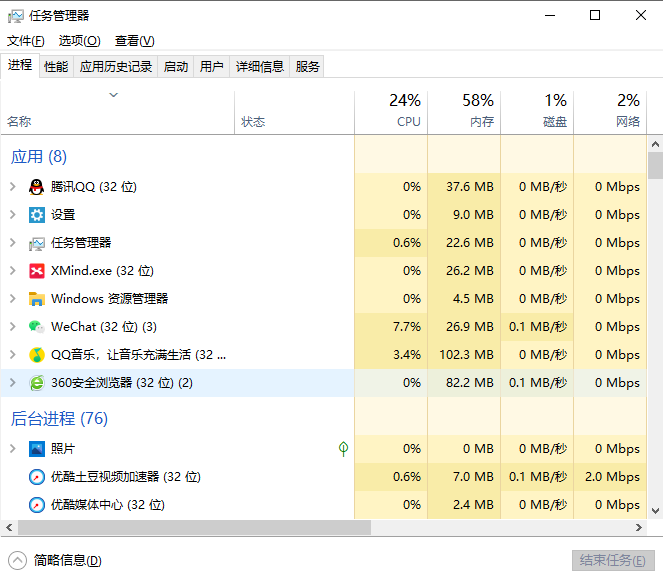The image size is (663, 579).
Task: Click the XMind.exe red icon
Action: click(x=37, y=271)
